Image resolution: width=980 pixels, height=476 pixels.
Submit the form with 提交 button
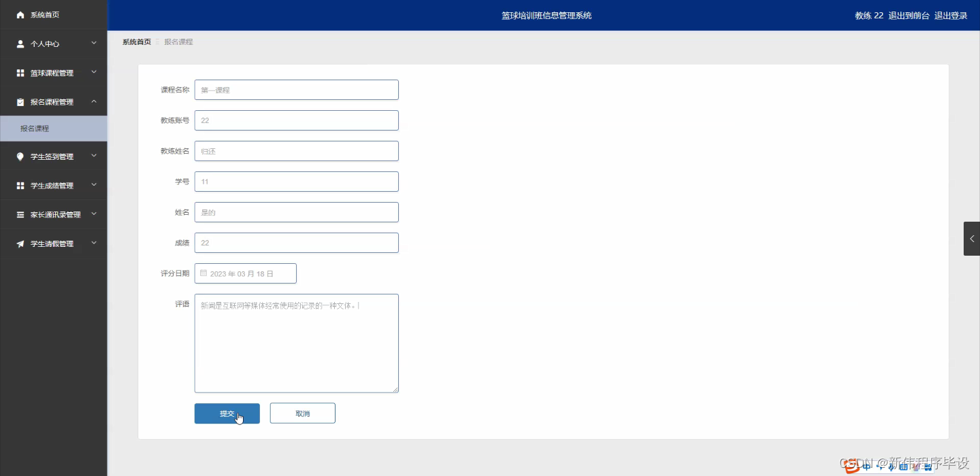coord(227,413)
